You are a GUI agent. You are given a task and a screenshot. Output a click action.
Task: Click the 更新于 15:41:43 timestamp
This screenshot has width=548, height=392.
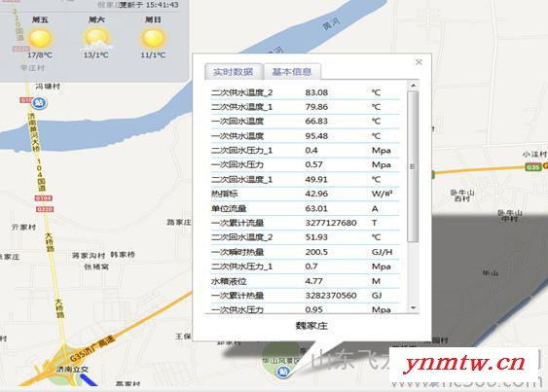(x=149, y=5)
